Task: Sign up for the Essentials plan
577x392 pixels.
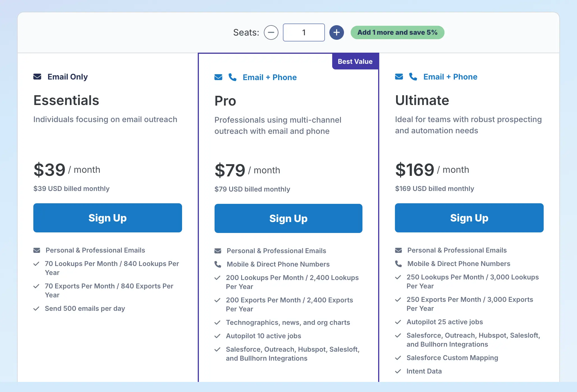Action: pyautogui.click(x=108, y=218)
